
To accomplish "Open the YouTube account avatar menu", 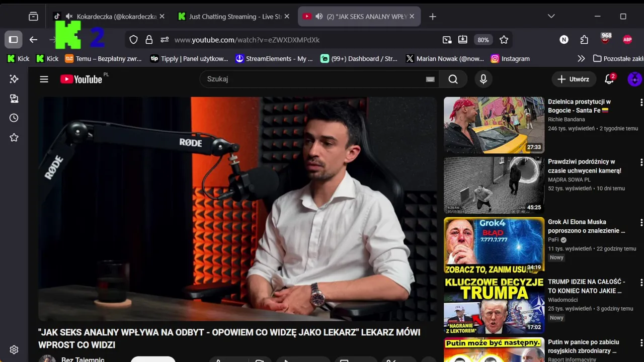I will pyautogui.click(x=634, y=79).
